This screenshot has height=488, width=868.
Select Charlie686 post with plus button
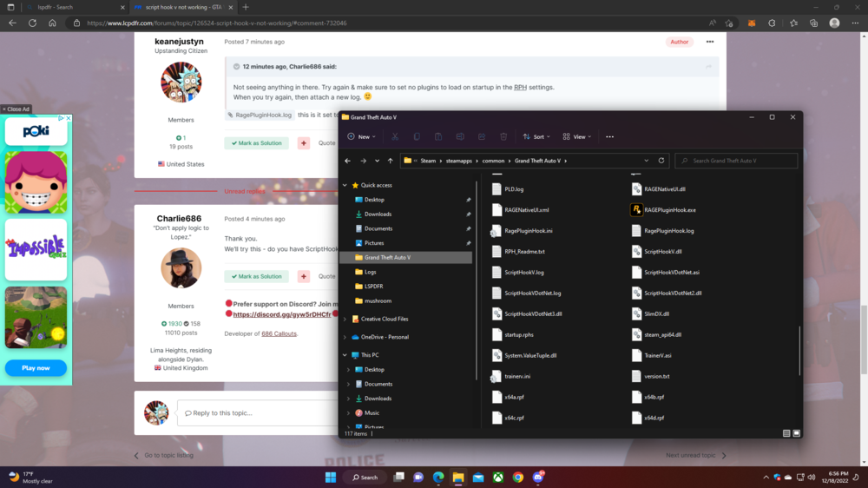tap(303, 276)
